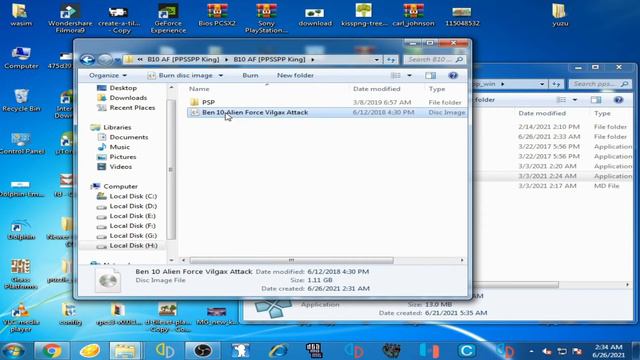Open Local Disk (H:) in sidebar
This screenshot has width=640, height=360.
[133, 245]
